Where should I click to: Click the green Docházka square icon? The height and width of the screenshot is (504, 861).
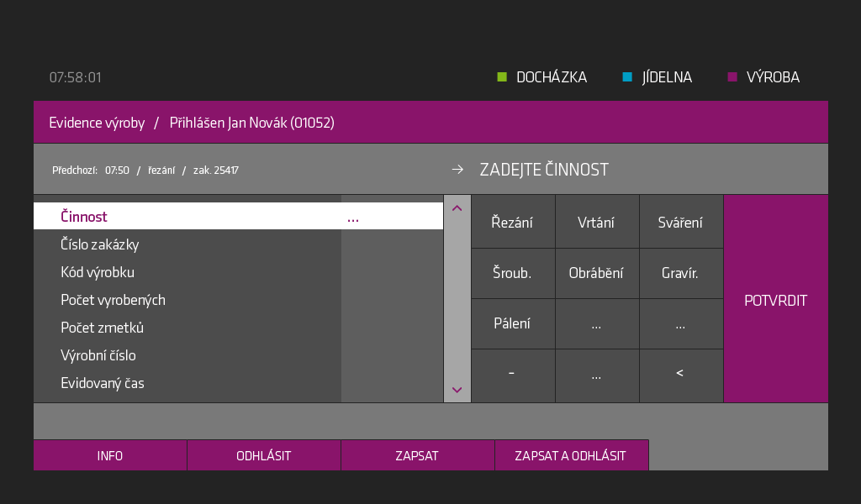click(x=502, y=76)
